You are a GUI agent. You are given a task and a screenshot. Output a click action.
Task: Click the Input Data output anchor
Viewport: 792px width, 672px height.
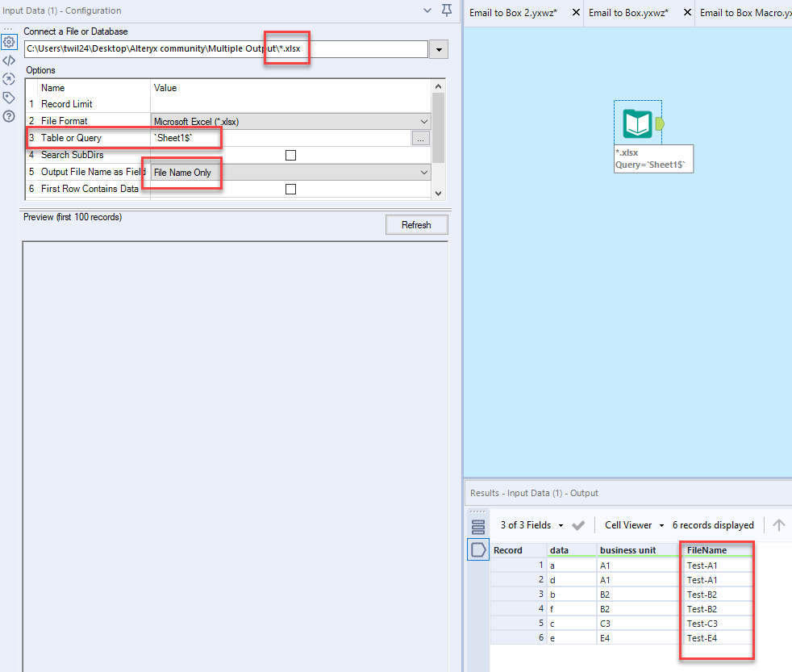tap(660, 123)
